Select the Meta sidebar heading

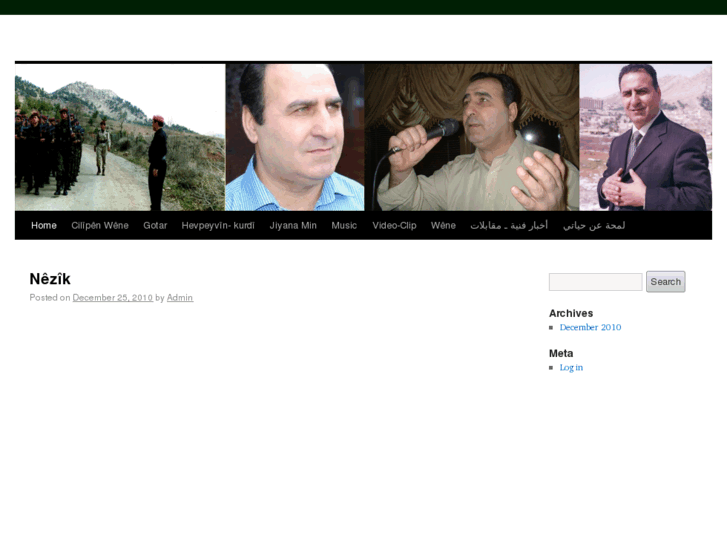(561, 353)
